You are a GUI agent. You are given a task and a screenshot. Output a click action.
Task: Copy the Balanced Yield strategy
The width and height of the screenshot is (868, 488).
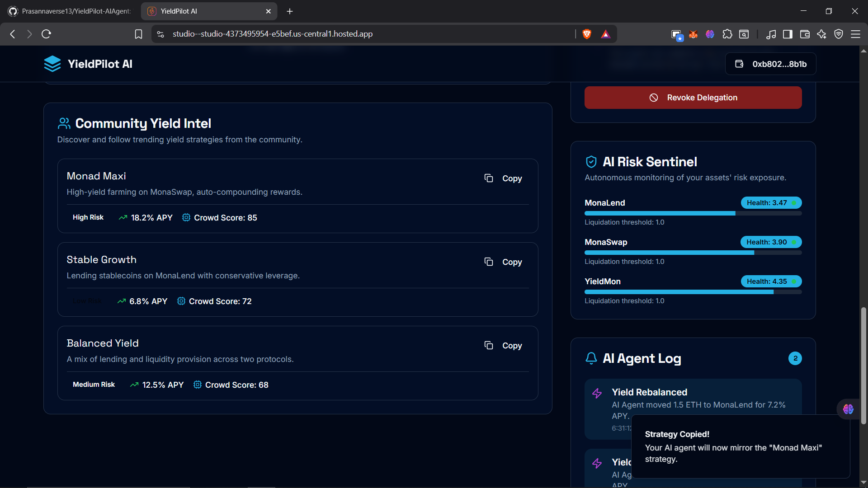[x=503, y=346]
